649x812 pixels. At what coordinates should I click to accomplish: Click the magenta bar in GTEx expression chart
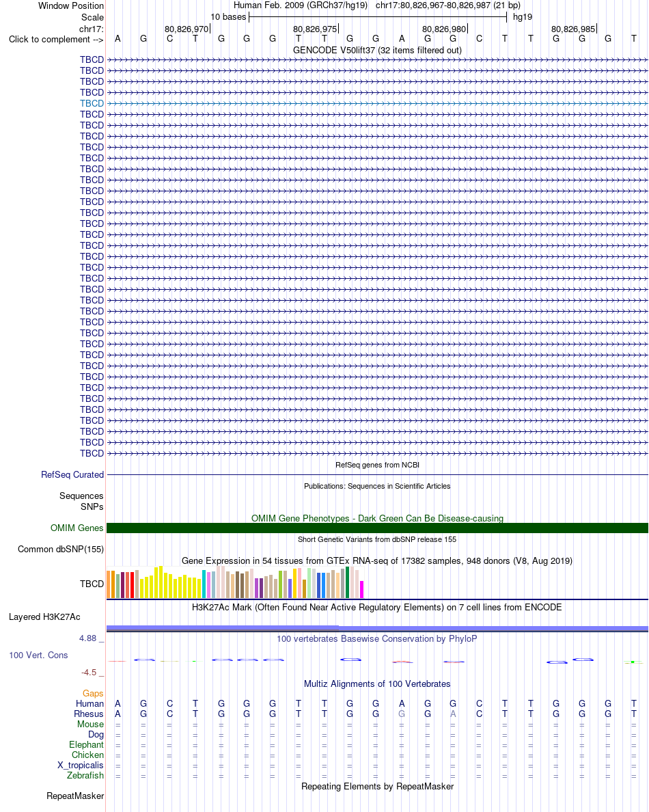tap(362, 590)
